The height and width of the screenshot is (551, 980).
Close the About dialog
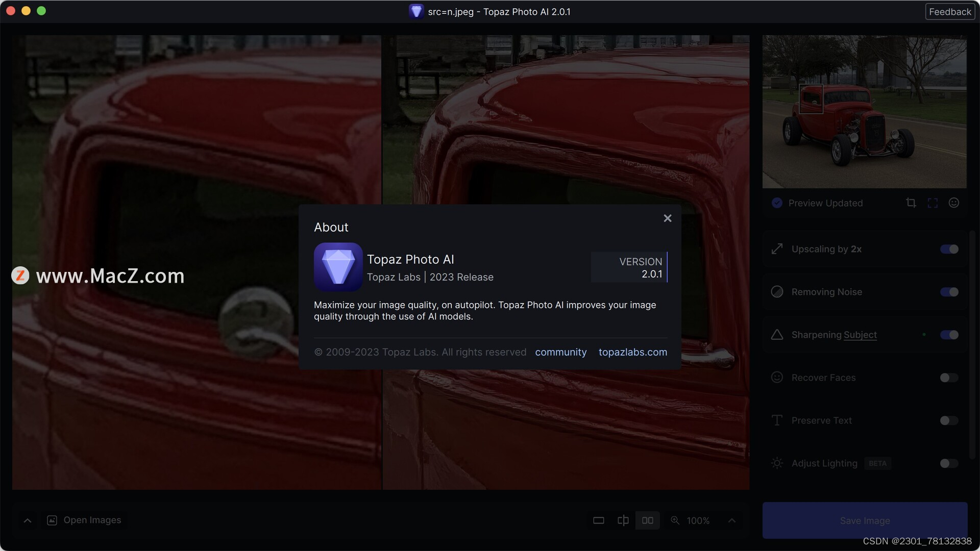(667, 218)
